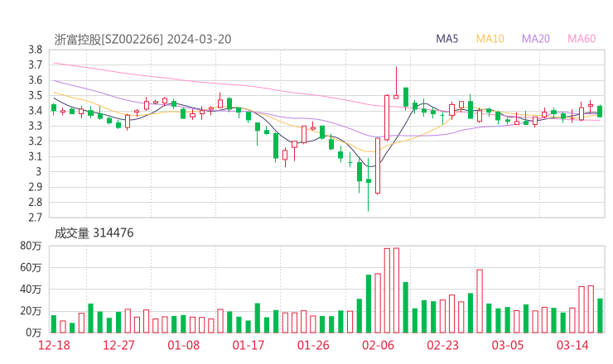Click the MA20 legend label
The image size is (613, 364).
[x=536, y=39]
